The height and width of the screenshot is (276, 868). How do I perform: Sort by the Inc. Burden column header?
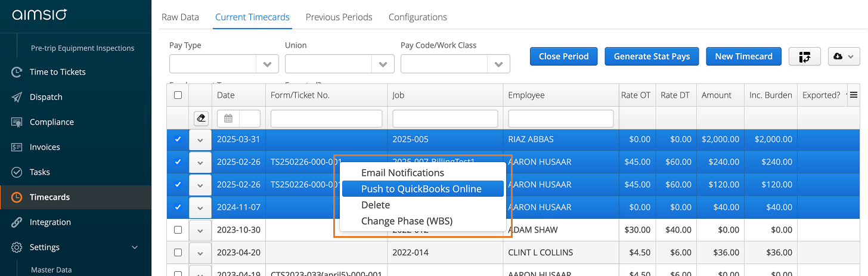(x=771, y=95)
